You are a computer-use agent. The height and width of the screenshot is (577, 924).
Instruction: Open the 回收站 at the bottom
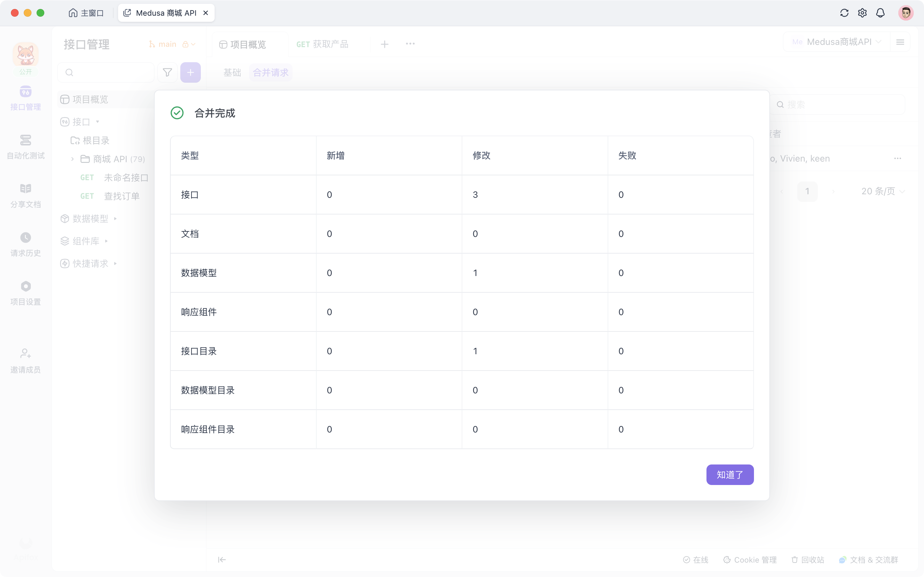[x=807, y=559]
